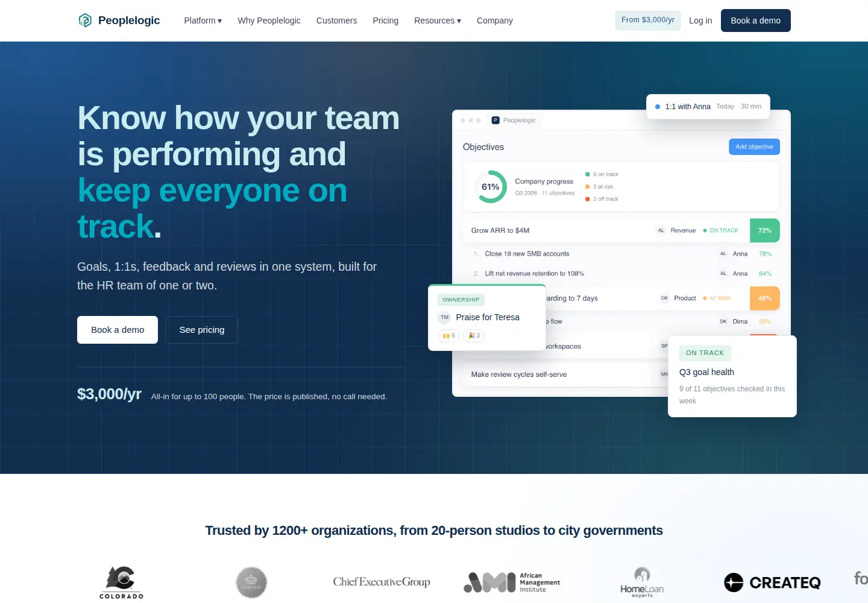This screenshot has height=603, width=868.
Task: Open the Pricing nav item
Action: [x=386, y=21]
